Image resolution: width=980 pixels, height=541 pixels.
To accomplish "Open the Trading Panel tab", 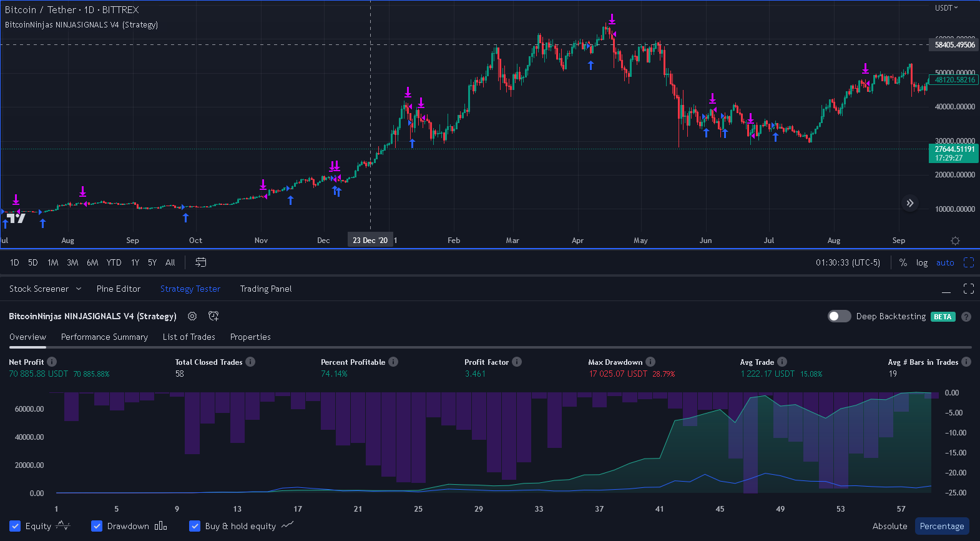I will (266, 289).
